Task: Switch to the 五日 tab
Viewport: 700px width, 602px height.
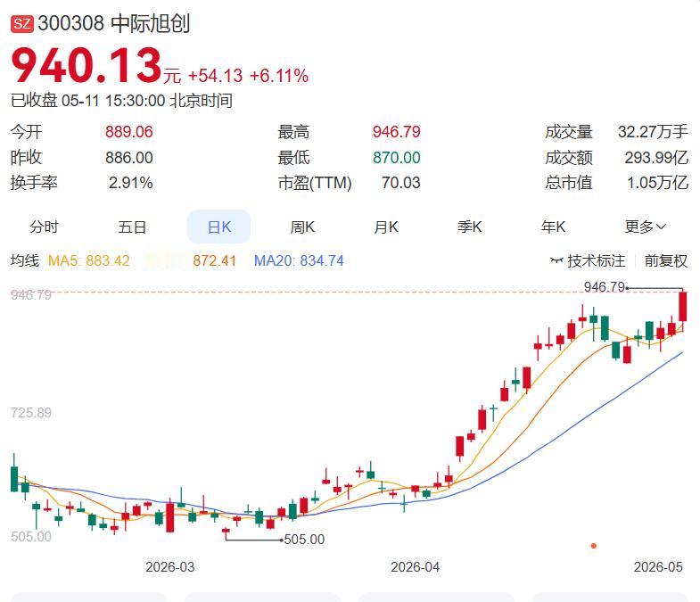Action: coord(132,227)
